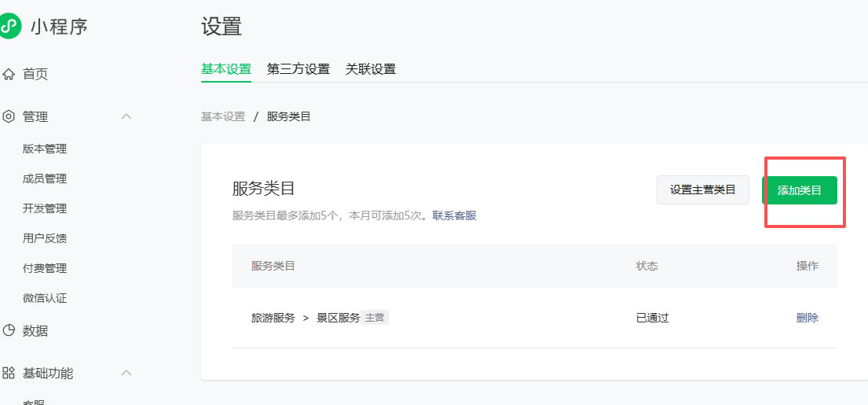
Task: Click the pie chart icon beside 数据
Action: point(9,331)
